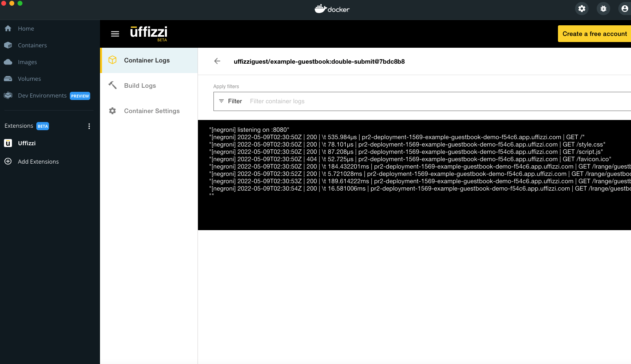
Task: Go to Docker Home page
Action: [26, 29]
